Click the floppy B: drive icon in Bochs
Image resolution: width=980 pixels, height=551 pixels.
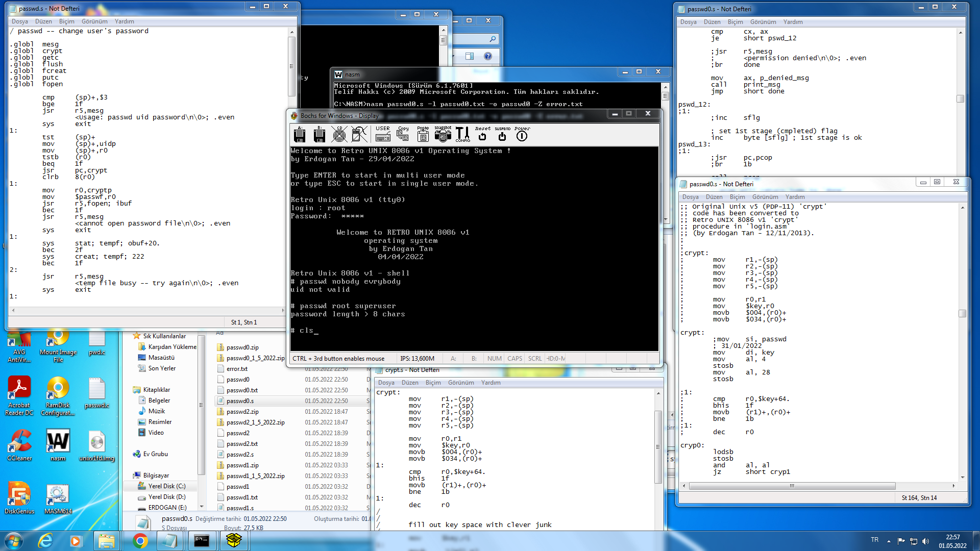pyautogui.click(x=320, y=135)
